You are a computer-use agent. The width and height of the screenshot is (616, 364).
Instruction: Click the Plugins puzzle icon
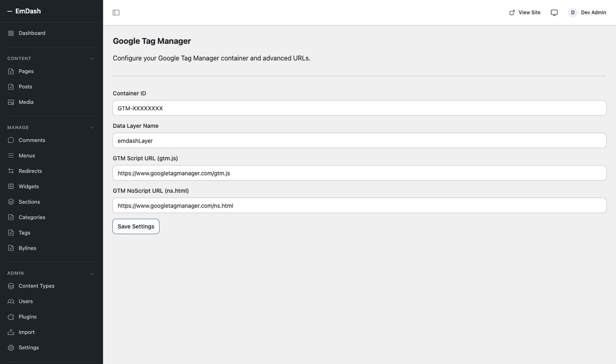pyautogui.click(x=11, y=317)
